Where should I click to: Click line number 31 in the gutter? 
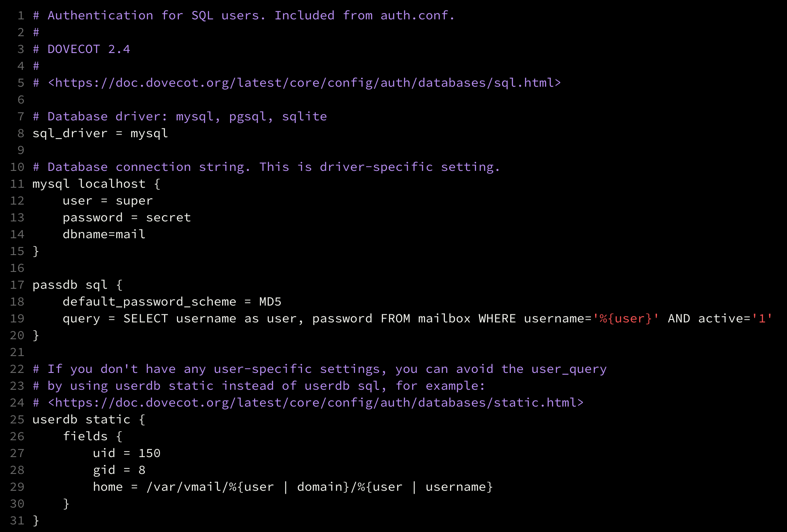pyautogui.click(x=17, y=521)
